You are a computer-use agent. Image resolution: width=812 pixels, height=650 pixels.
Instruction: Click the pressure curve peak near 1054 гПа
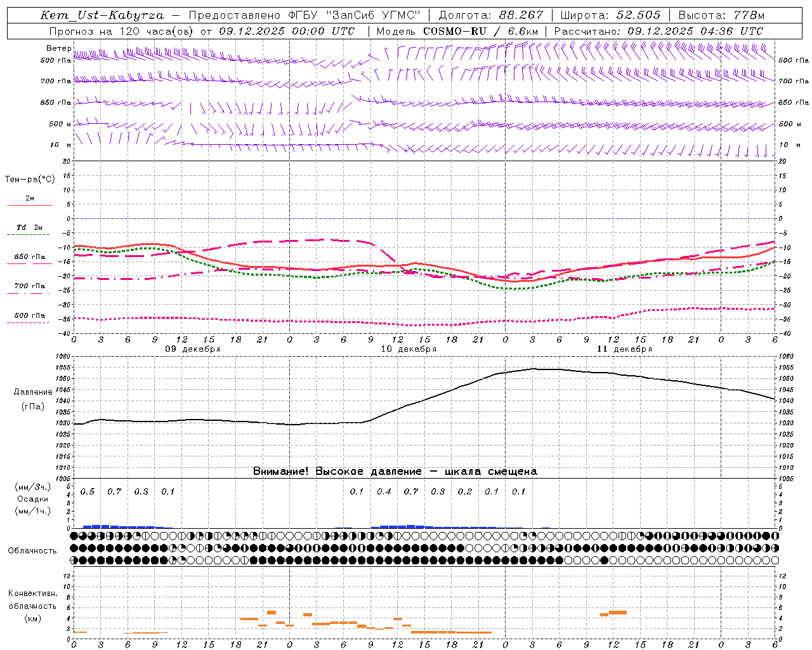click(x=534, y=368)
